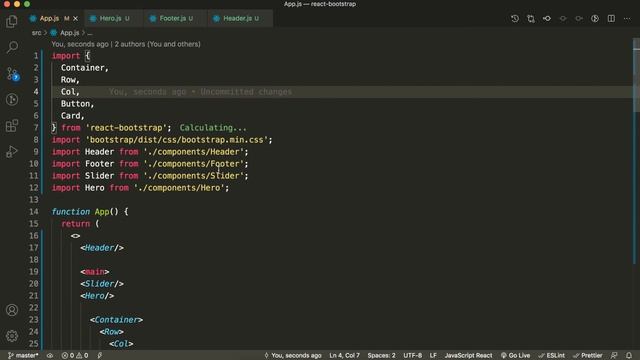The height and width of the screenshot is (360, 640).
Task: Open the GitLens view in activity bar
Action: tap(12, 100)
